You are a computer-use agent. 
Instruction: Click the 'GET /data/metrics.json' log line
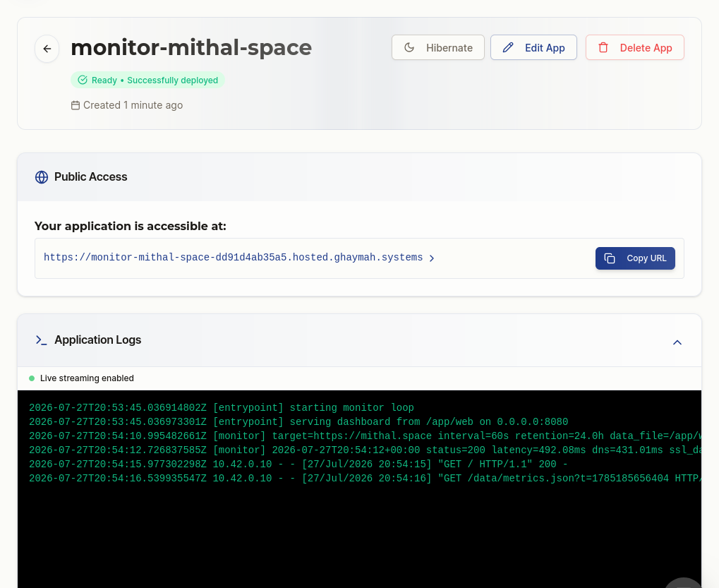[365, 479]
